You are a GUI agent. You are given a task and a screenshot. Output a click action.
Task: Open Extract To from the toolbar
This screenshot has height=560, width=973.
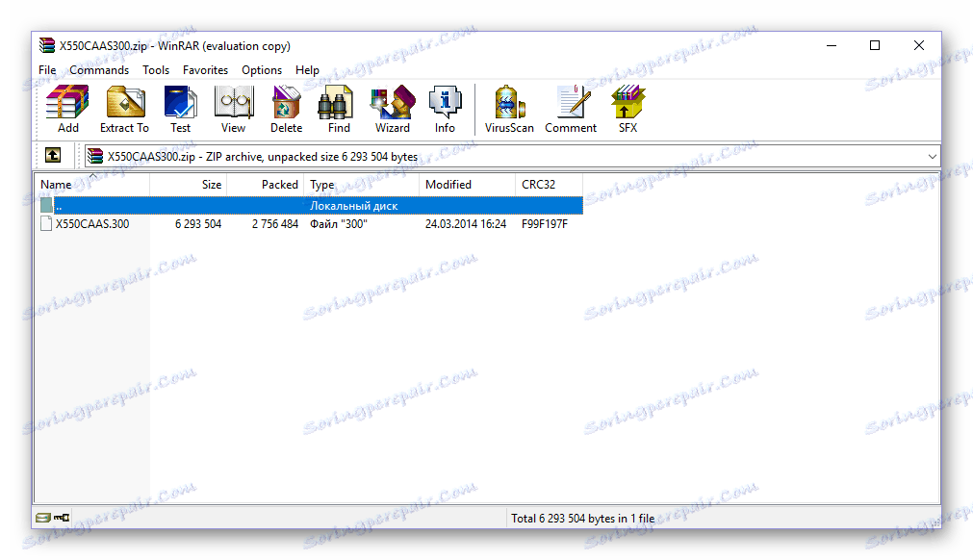coord(125,109)
